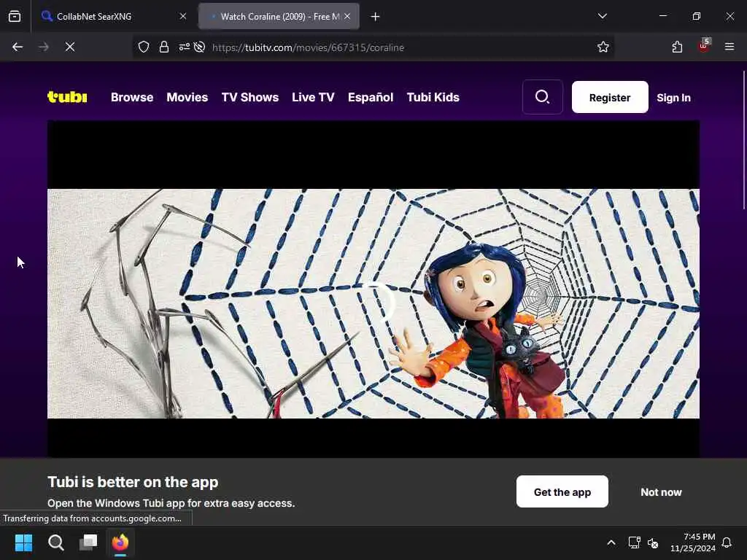Open Firefox View icon
747x560 pixels.
[15, 17]
